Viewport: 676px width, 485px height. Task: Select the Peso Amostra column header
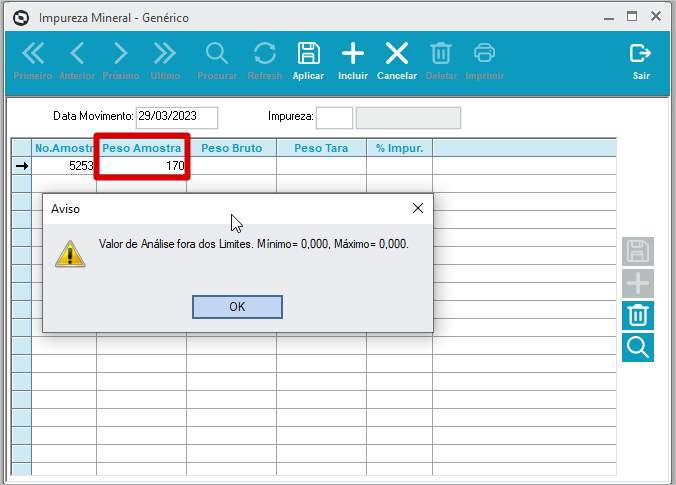click(141, 148)
